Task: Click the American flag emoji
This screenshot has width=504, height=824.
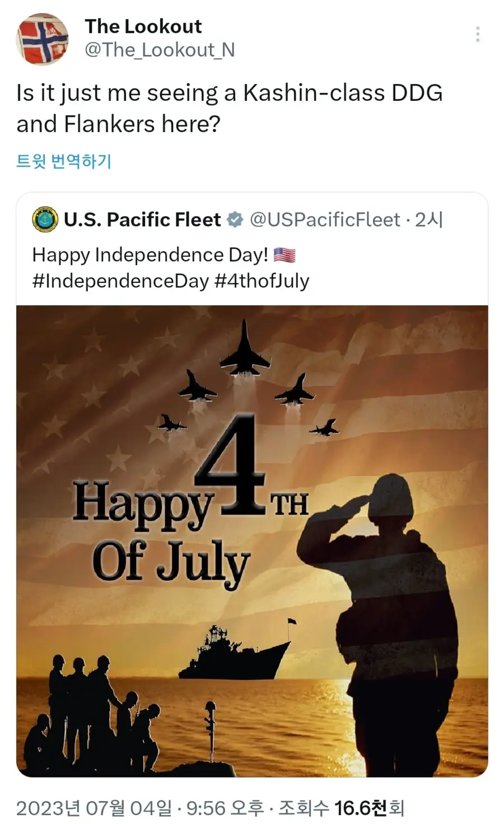Action: coord(284,255)
